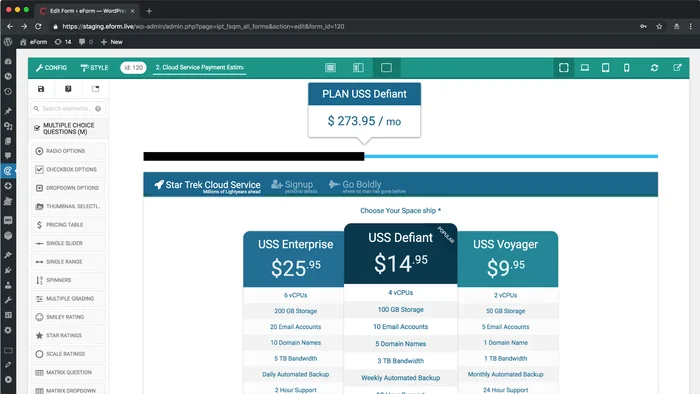Viewport: 700px width, 394px height.
Task: Refresh the form preview
Action: coord(654,67)
